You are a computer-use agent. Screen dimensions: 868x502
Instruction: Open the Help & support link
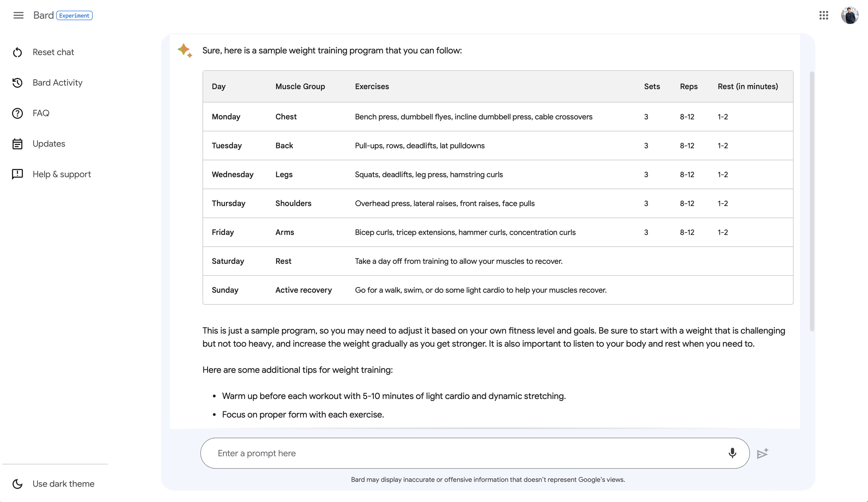pyautogui.click(x=62, y=174)
